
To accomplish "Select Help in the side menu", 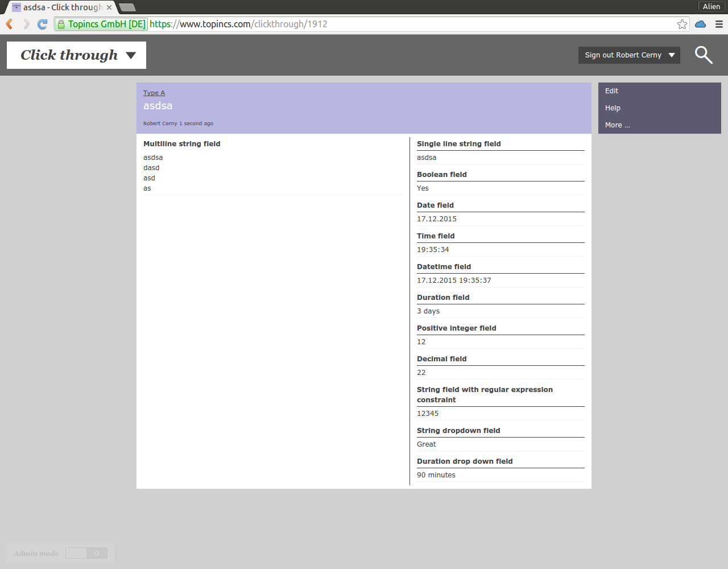I will (613, 108).
